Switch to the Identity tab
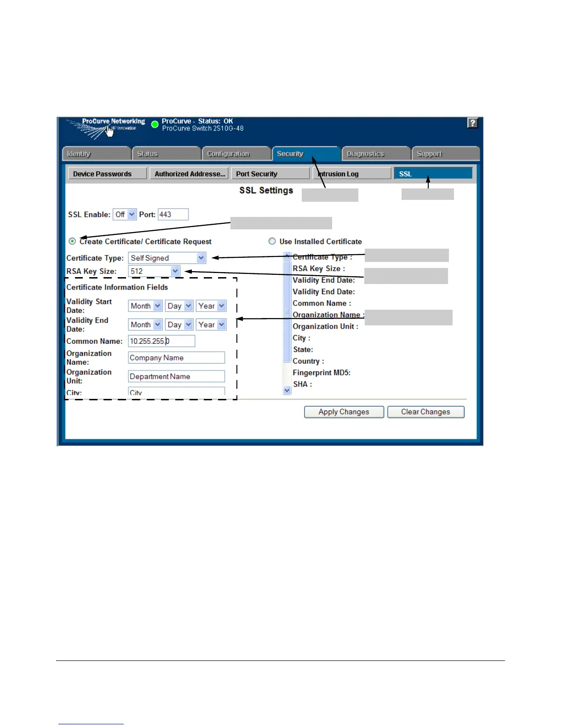 point(97,154)
